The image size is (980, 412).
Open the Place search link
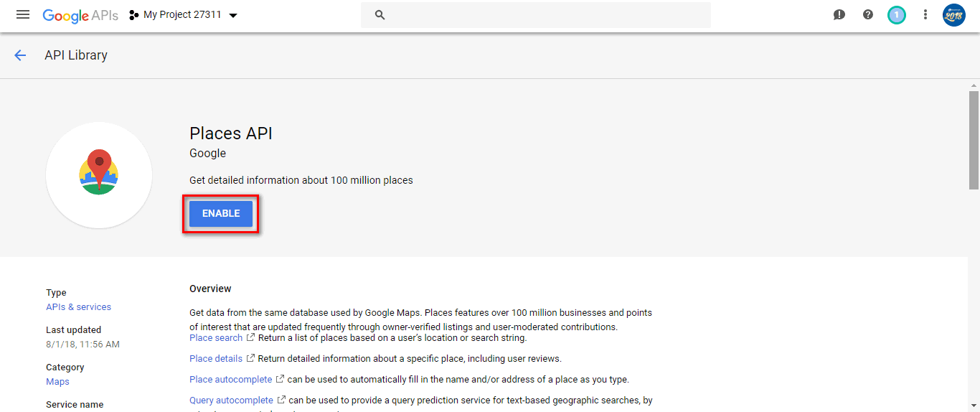[x=216, y=337]
